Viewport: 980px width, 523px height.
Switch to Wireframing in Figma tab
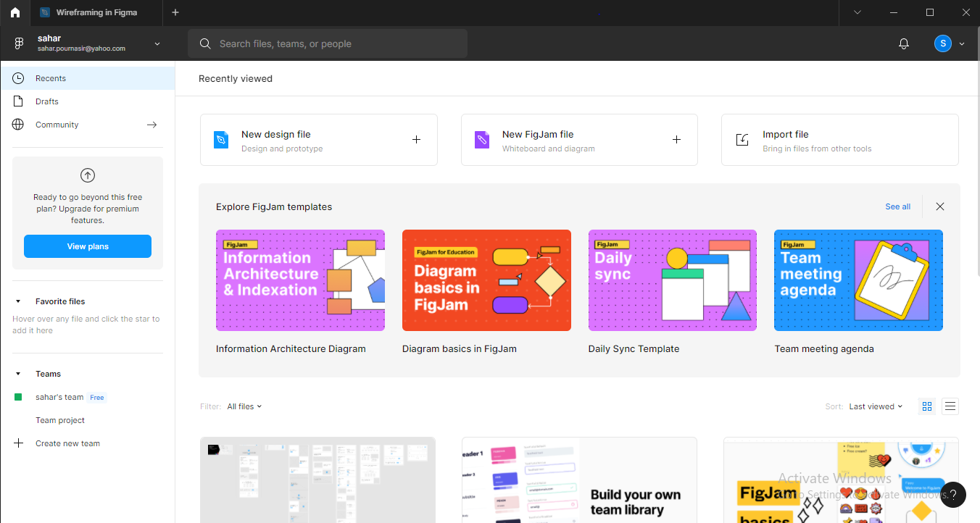[96, 12]
